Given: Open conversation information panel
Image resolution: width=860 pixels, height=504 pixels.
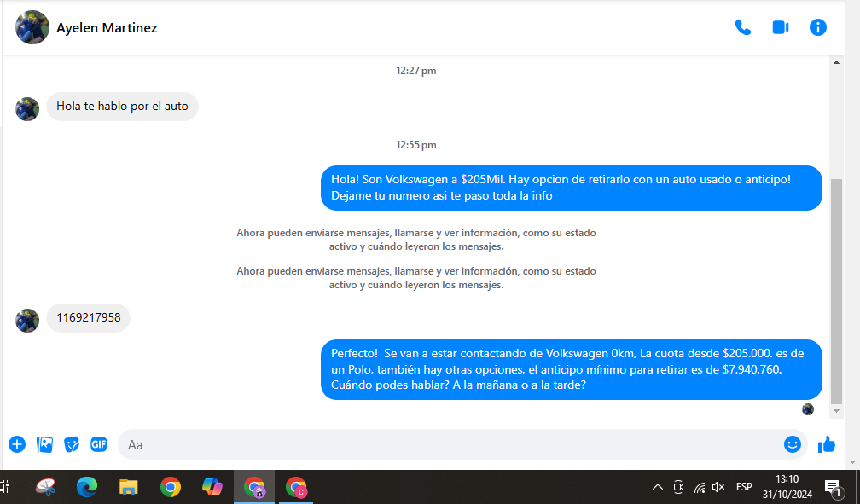Looking at the screenshot, I should [x=817, y=27].
